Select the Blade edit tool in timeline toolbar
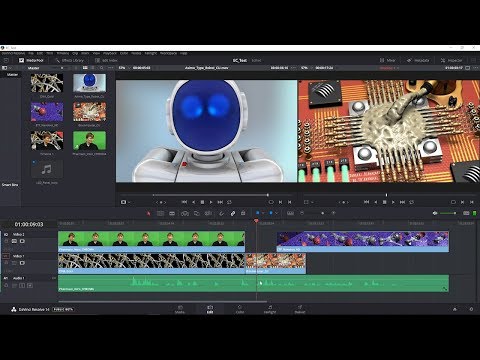The width and height of the screenshot is (480, 360). pos(172,213)
